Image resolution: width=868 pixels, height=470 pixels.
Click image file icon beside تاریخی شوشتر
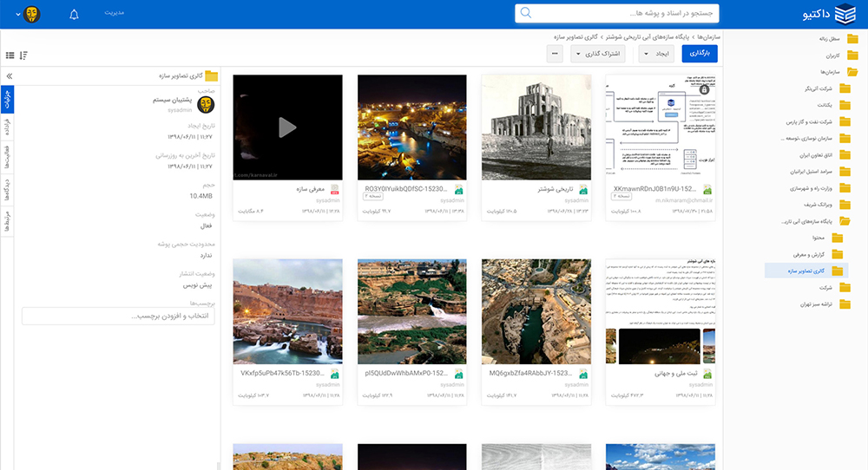click(x=583, y=190)
